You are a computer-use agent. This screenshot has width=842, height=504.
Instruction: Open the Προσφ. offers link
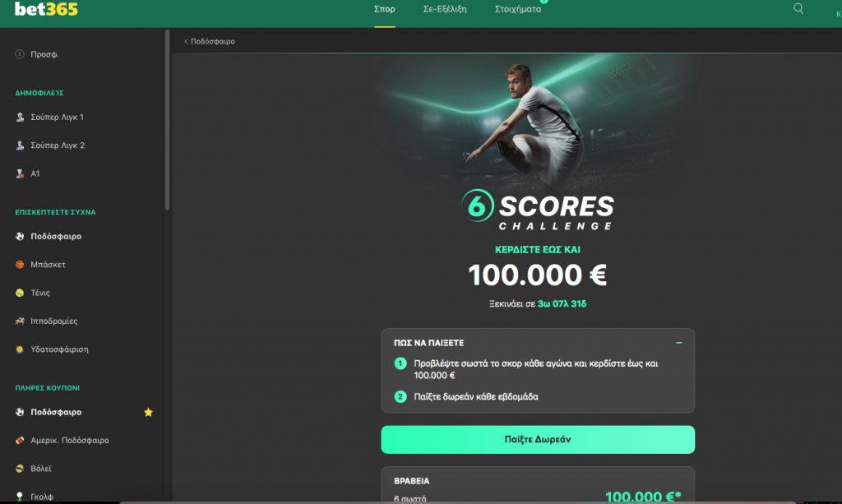pos(44,54)
